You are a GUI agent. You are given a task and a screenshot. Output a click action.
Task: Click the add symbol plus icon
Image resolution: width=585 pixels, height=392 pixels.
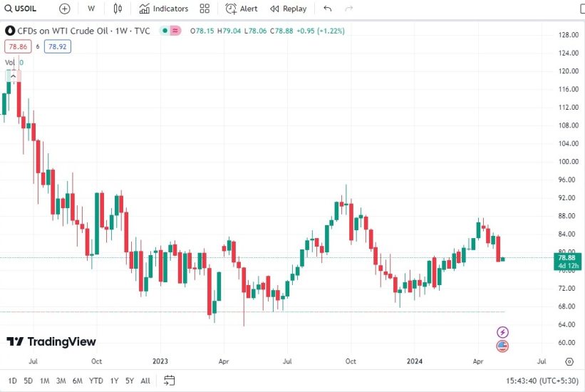[x=65, y=9]
